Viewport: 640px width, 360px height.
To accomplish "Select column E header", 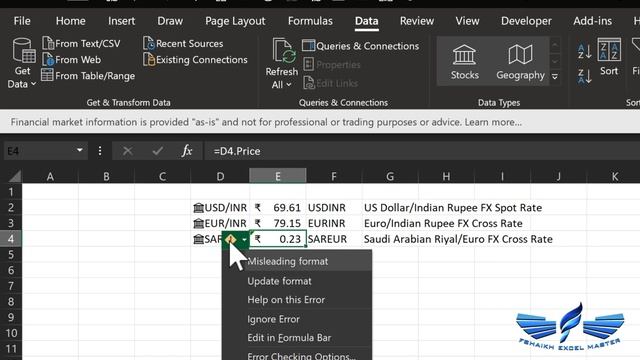I will coord(278,176).
